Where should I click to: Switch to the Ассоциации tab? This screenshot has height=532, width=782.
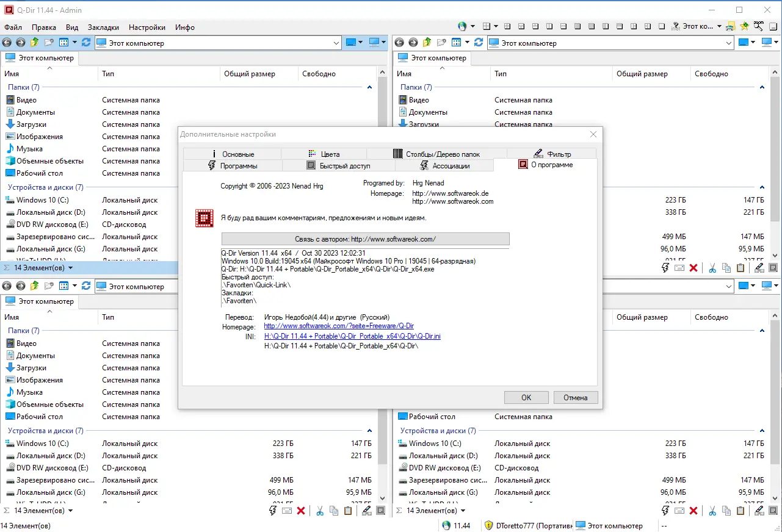coord(444,165)
